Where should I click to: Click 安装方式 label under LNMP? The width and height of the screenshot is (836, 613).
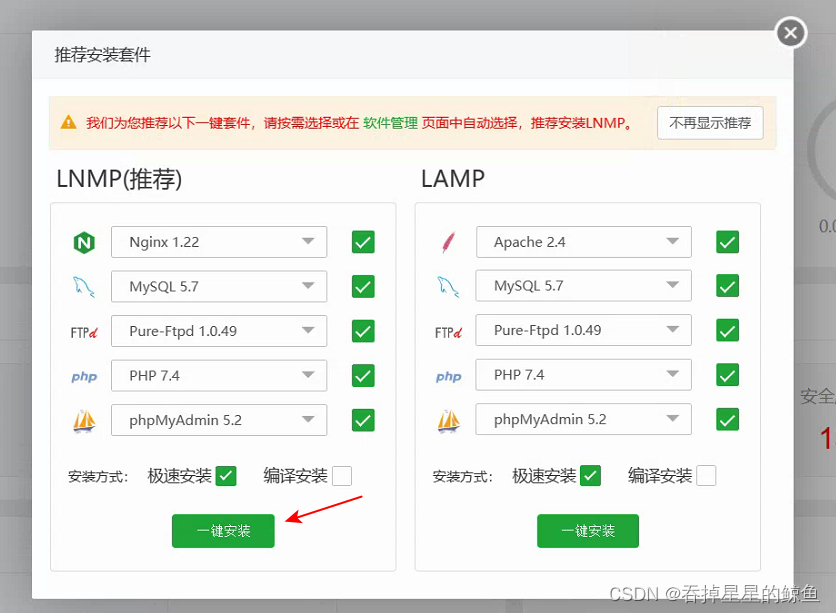pyautogui.click(x=98, y=477)
